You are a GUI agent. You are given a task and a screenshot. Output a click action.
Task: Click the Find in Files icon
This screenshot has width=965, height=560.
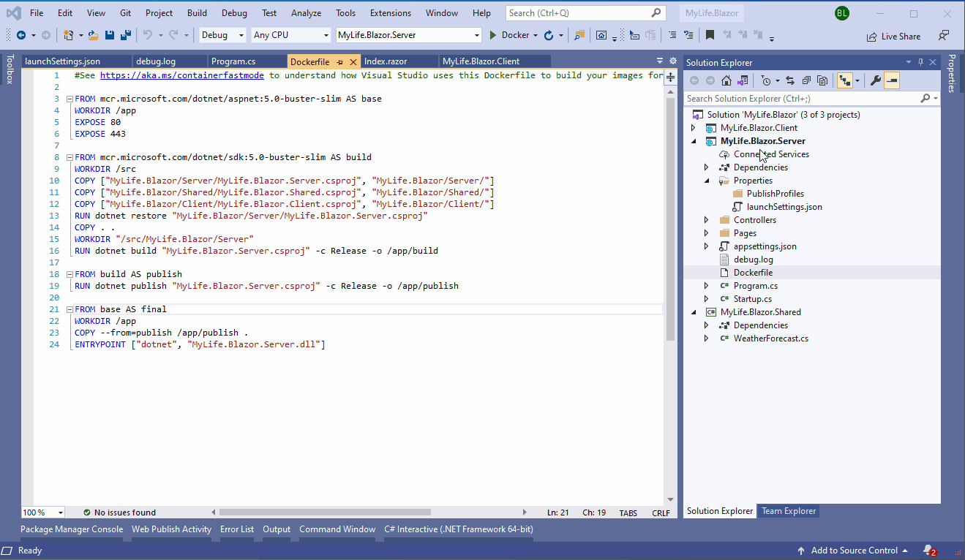[x=579, y=35]
